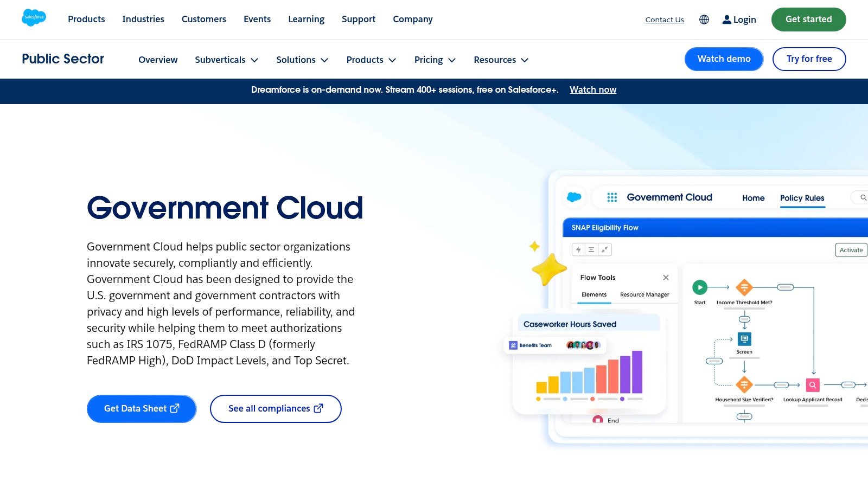Open the language globe selector
Viewport: 868px width, 488px height.
coord(704,20)
